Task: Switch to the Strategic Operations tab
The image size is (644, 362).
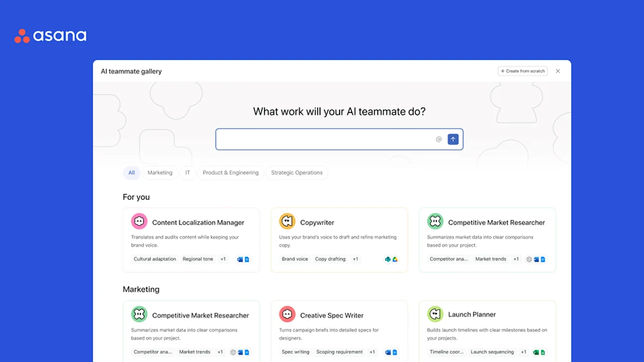Action: click(296, 172)
